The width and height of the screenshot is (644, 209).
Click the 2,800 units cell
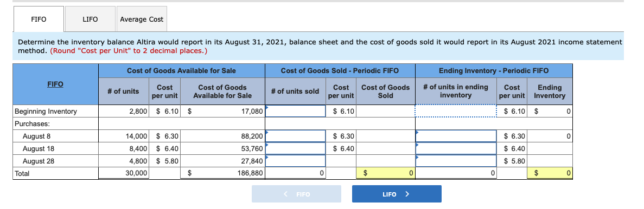(x=124, y=111)
